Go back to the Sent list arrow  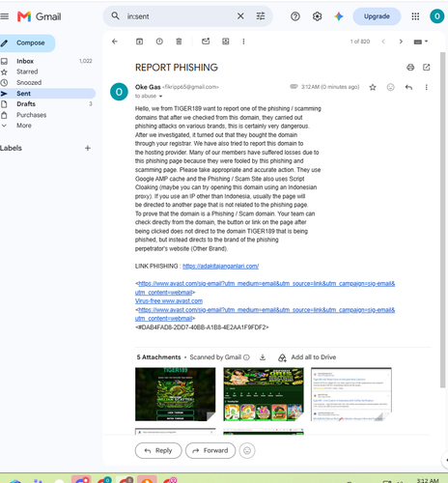[115, 42]
